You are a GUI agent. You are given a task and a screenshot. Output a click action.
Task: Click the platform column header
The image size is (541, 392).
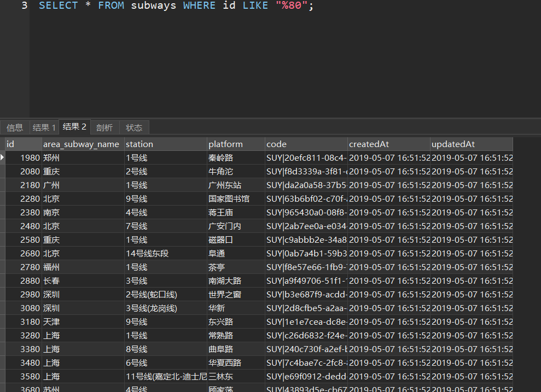236,144
